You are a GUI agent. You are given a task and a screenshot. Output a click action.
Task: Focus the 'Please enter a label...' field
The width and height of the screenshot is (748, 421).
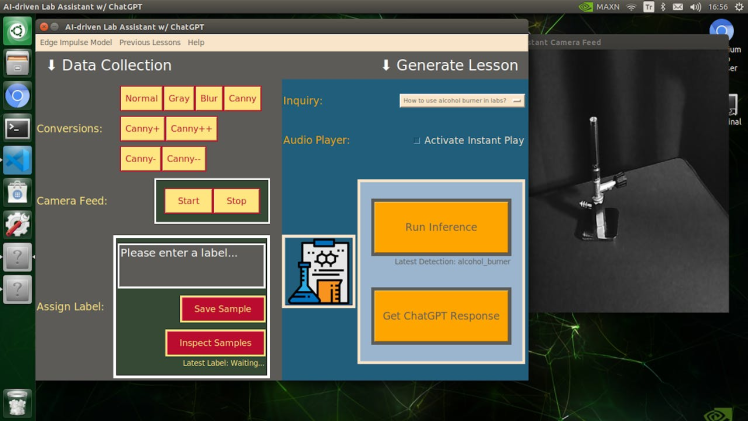[x=191, y=266]
